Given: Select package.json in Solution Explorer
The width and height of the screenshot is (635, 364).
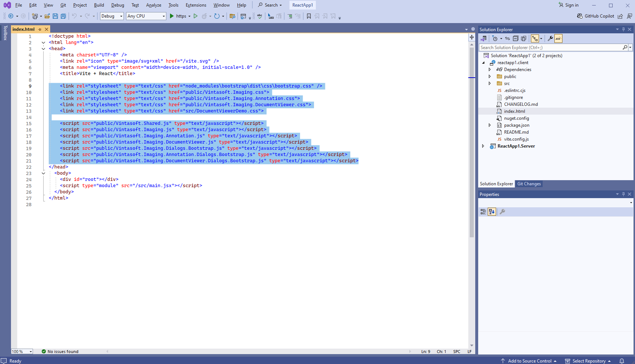Looking at the screenshot, I should pos(517,125).
